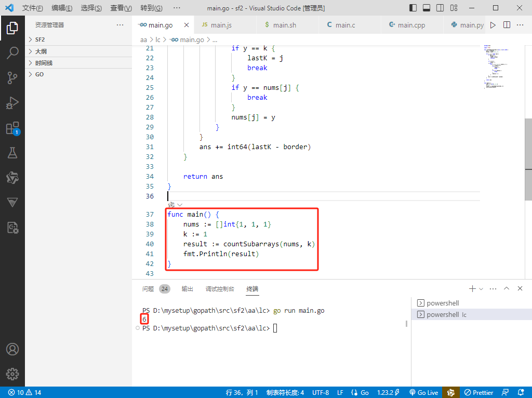Viewport: 532px width, 398px height.
Task: Switch to the 调试控制台 debug console tab
Action: tap(220, 289)
